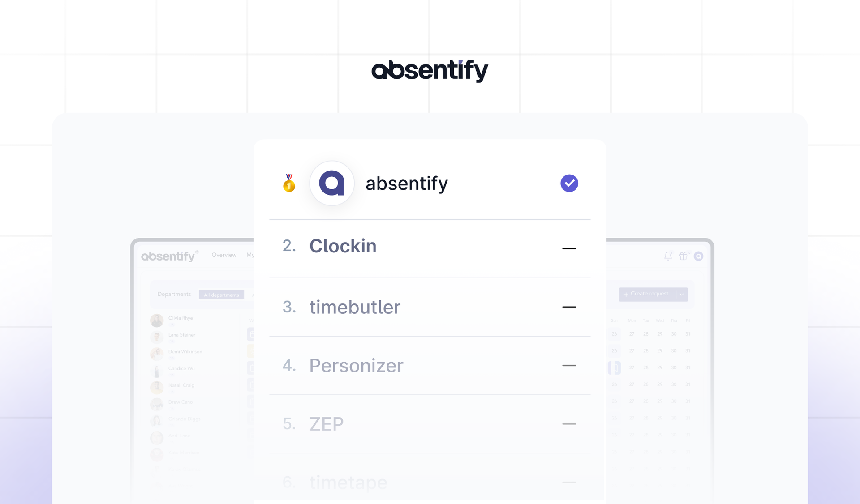Toggle the purple checkmark next to absentify
The height and width of the screenshot is (504, 860).
[569, 183]
